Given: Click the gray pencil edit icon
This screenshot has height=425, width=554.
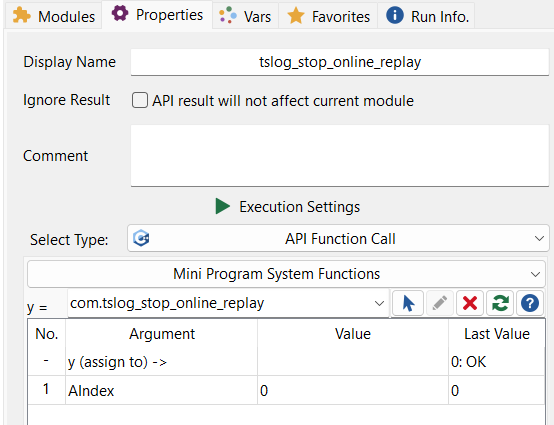Looking at the screenshot, I should coord(440,303).
